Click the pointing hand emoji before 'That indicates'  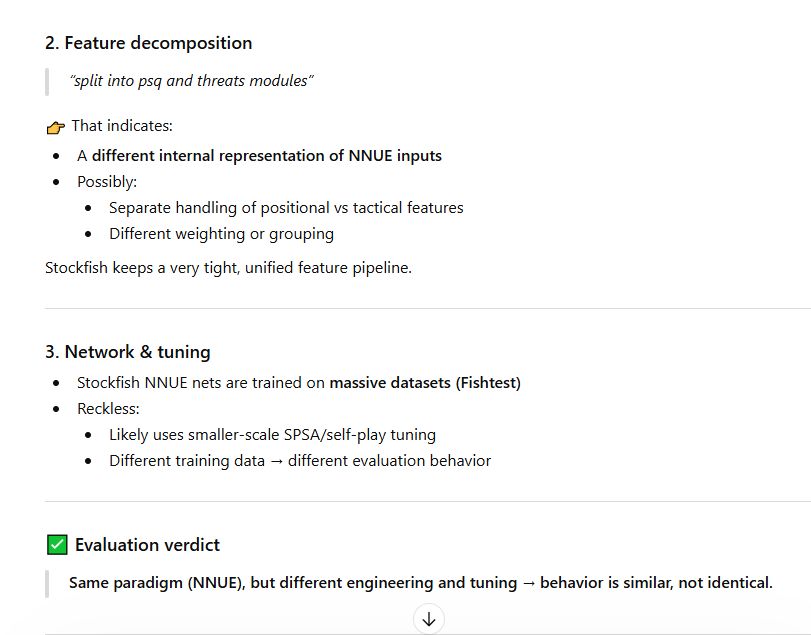coord(56,127)
